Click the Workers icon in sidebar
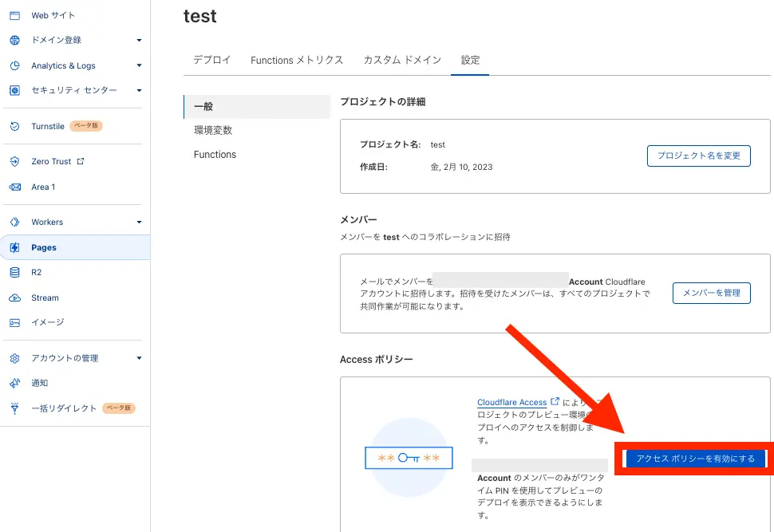This screenshot has height=532, width=774. [14, 222]
